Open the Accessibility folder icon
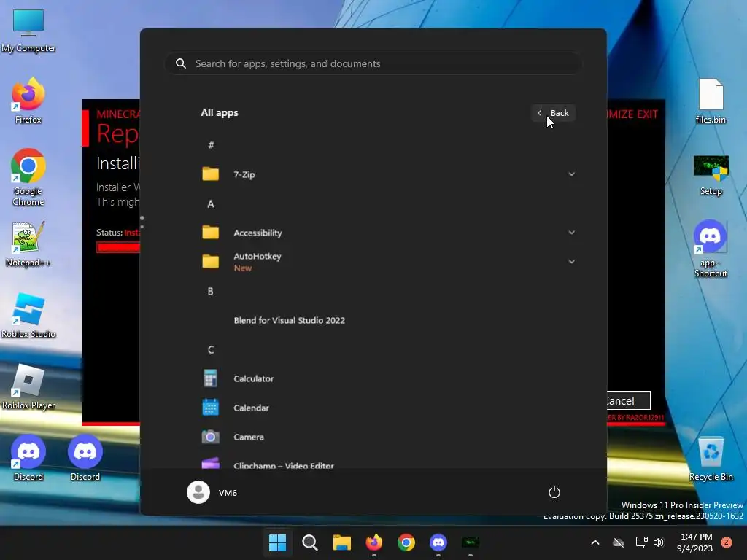The image size is (747, 560). [x=210, y=233]
